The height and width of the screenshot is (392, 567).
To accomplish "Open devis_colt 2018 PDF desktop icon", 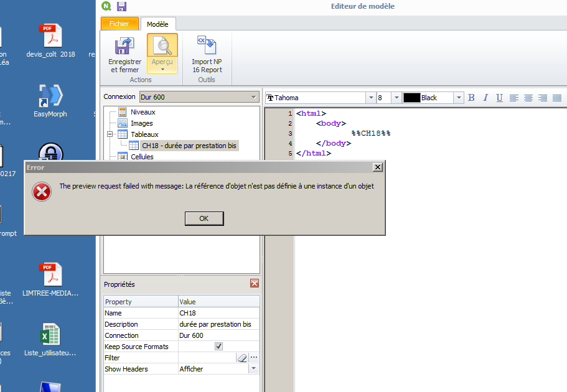I will tap(51, 40).
